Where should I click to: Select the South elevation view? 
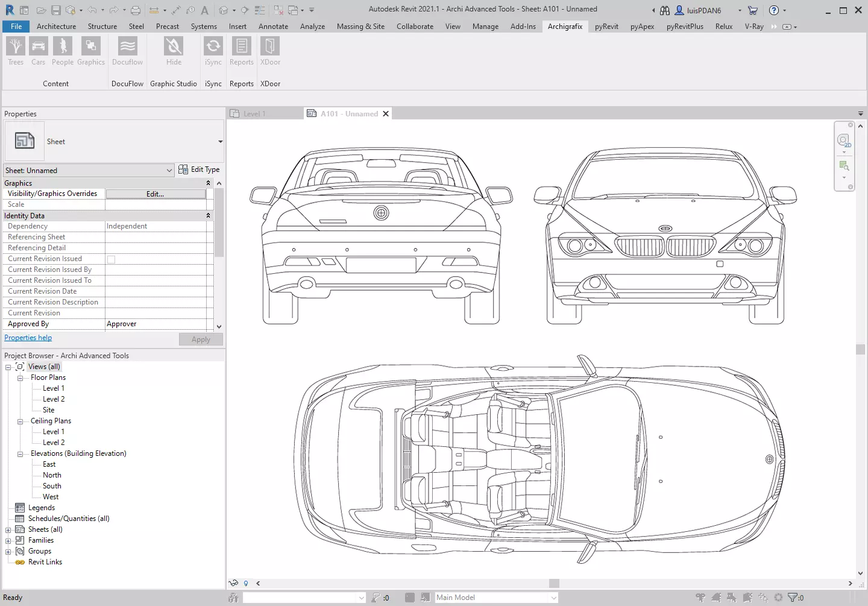point(52,486)
